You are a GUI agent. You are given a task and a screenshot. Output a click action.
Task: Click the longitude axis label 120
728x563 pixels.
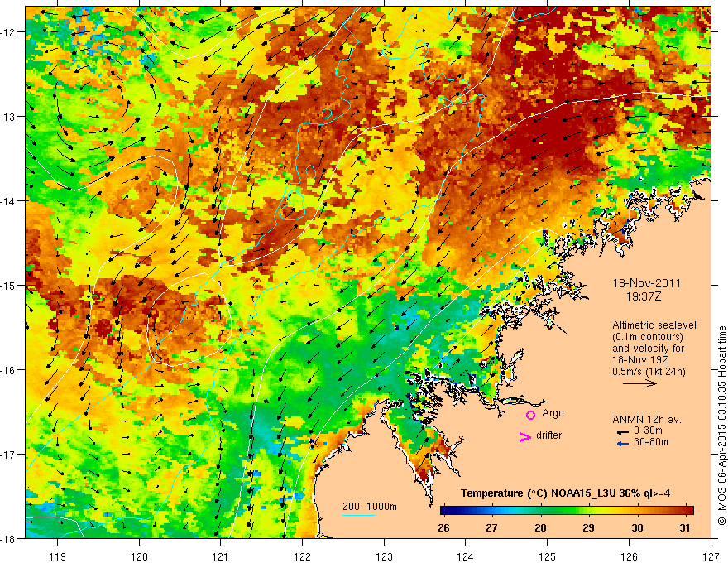coord(139,556)
